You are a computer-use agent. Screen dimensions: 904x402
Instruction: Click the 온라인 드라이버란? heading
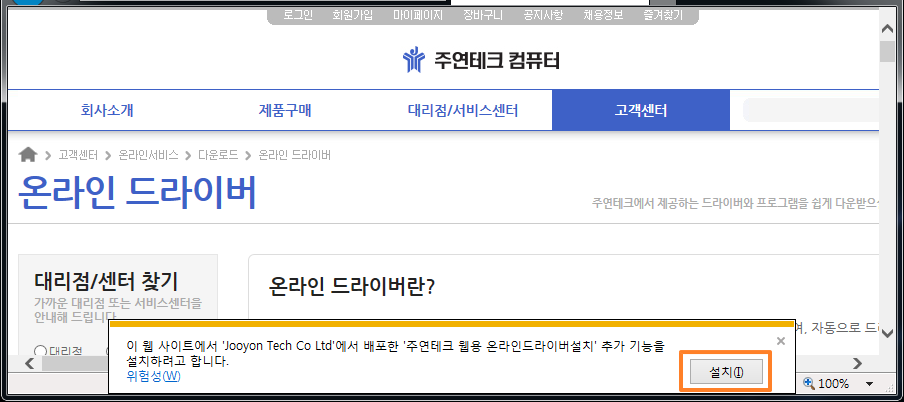351,287
